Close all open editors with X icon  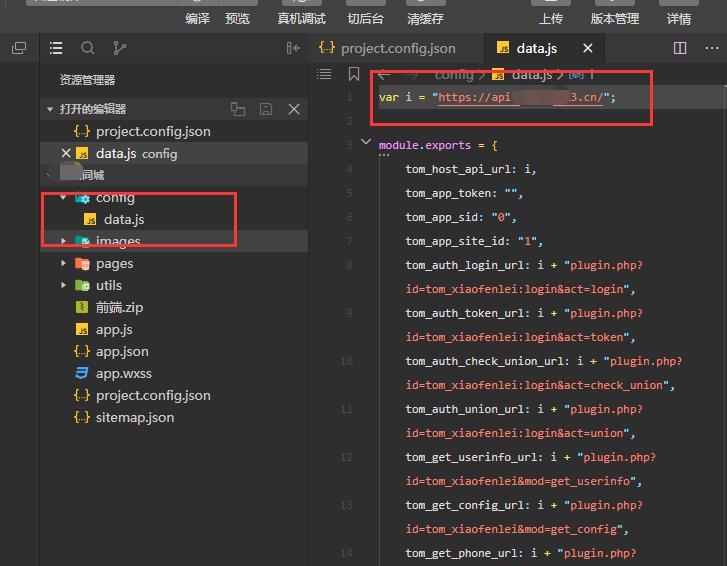(294, 109)
